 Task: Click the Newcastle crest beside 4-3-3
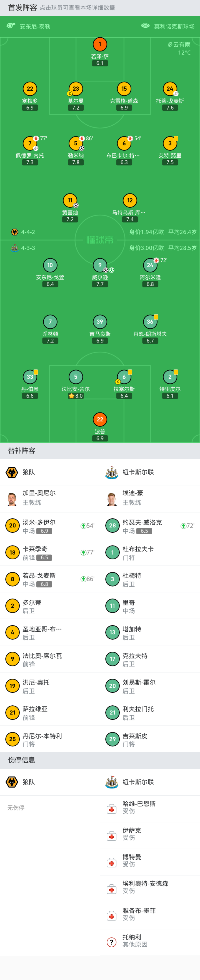14,248
